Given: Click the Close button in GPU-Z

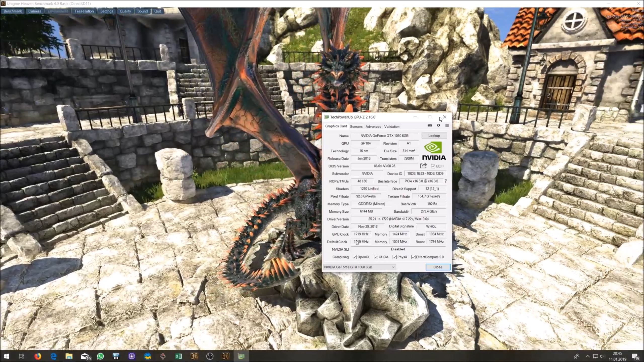Looking at the screenshot, I should click(x=438, y=267).
